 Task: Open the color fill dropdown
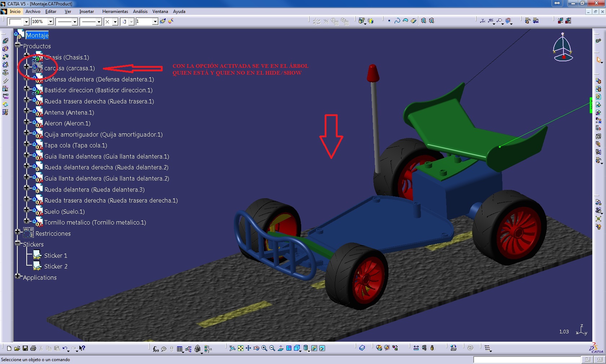coord(26,22)
